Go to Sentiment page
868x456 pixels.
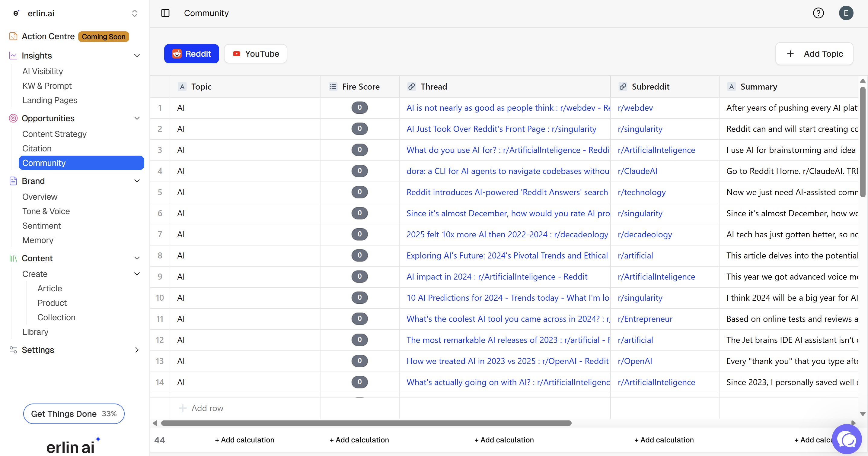click(42, 226)
